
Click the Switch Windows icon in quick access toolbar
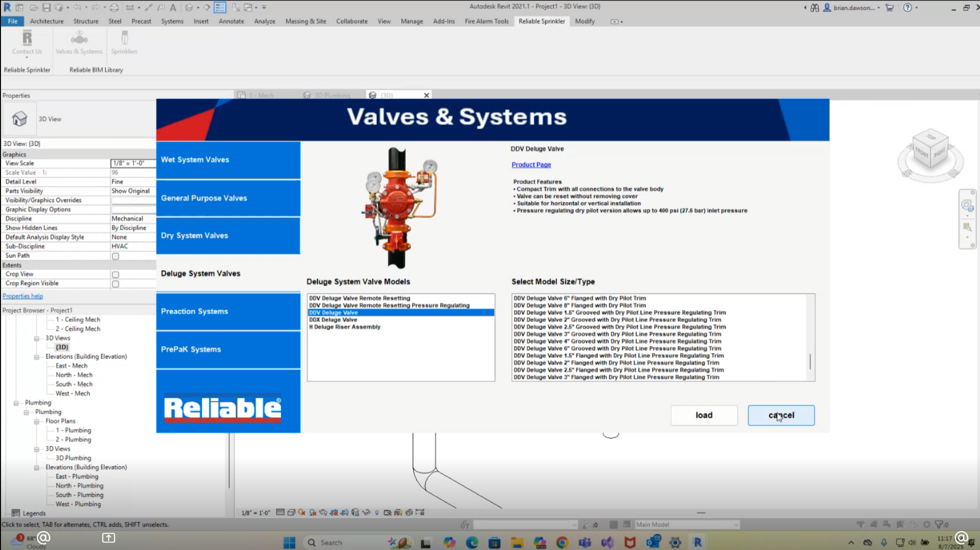tap(248, 7)
